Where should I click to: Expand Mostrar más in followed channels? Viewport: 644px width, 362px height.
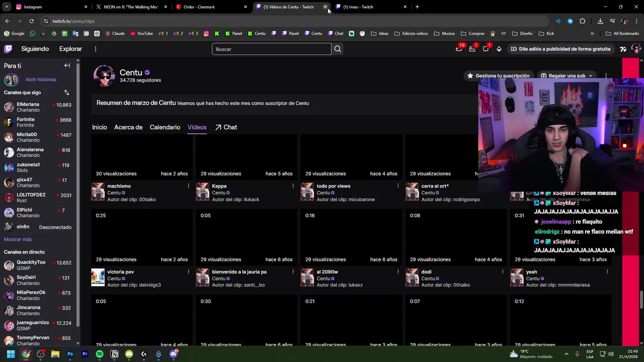[18, 239]
